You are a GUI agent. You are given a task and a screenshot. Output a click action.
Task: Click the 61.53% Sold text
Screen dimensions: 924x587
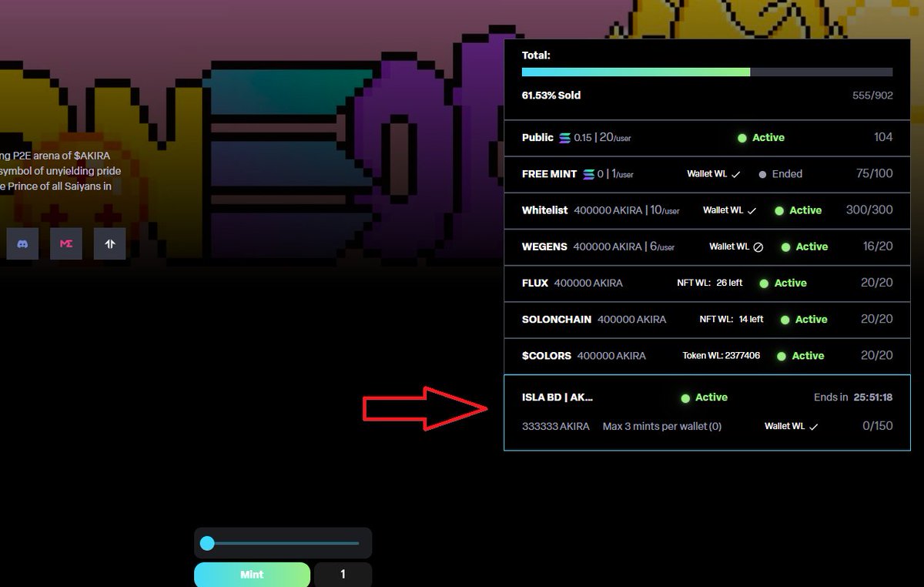[x=551, y=96]
